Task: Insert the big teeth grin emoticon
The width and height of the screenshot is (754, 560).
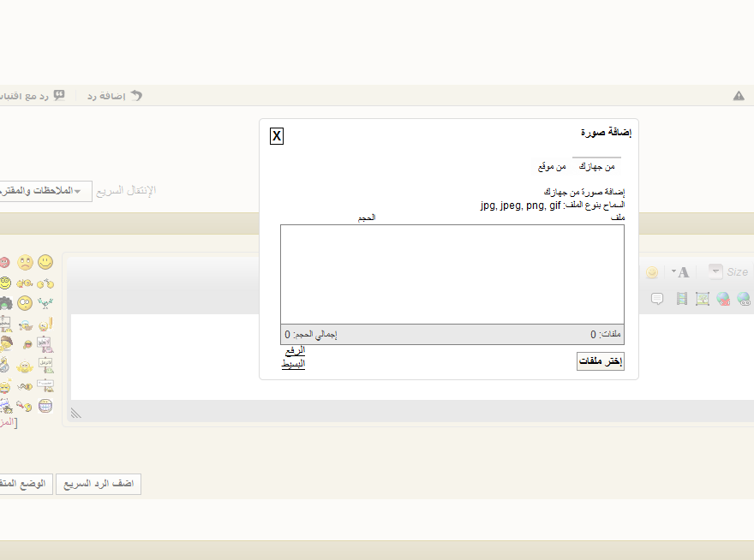Action: (x=45, y=406)
